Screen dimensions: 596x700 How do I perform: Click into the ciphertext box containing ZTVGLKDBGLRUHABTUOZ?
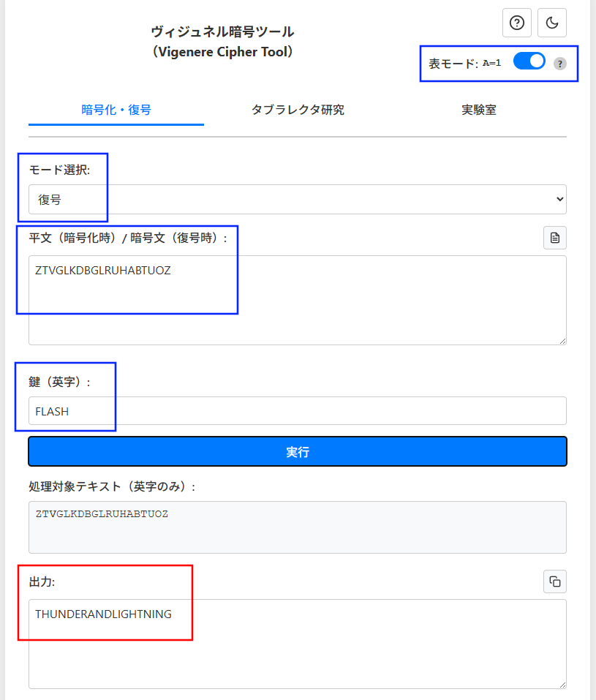tap(297, 300)
